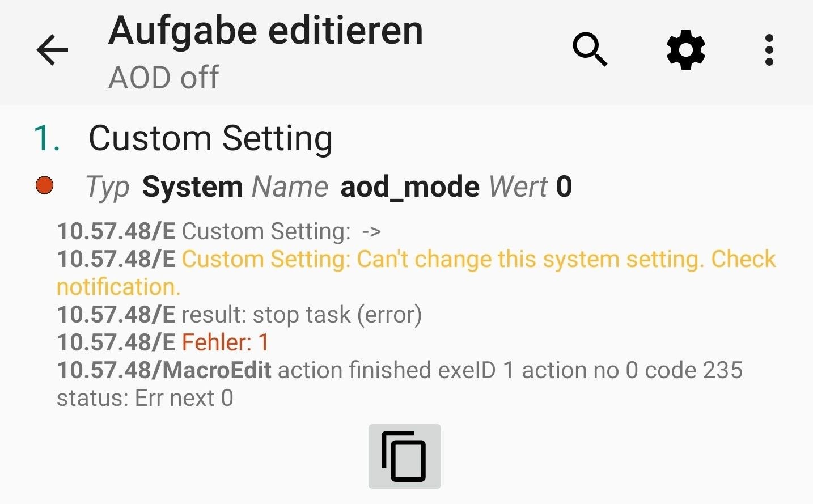
Task: Select the Custom Setting action title
Action: coord(210,138)
